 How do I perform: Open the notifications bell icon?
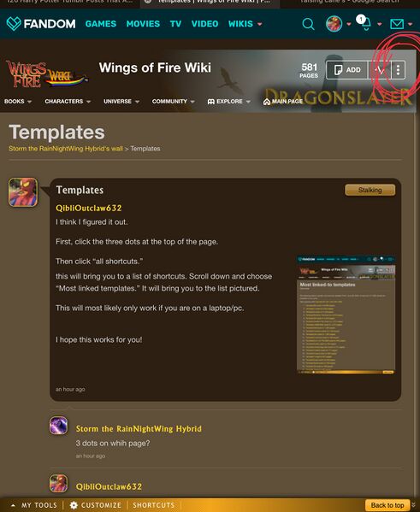tap(365, 24)
